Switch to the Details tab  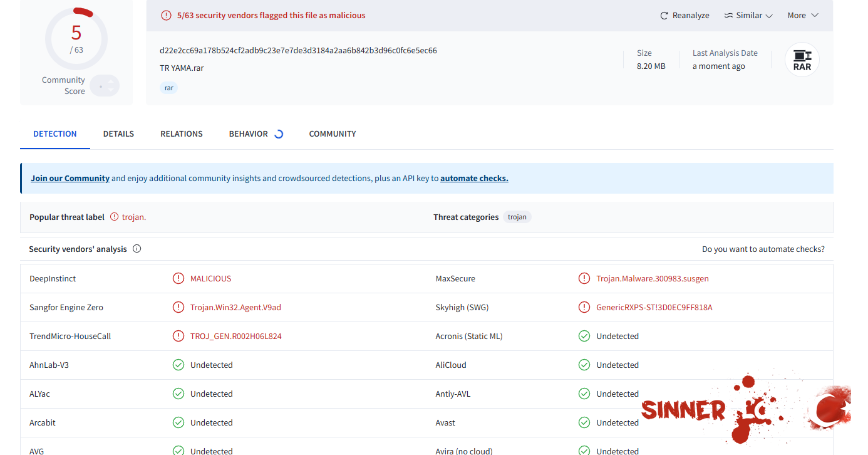click(x=118, y=134)
